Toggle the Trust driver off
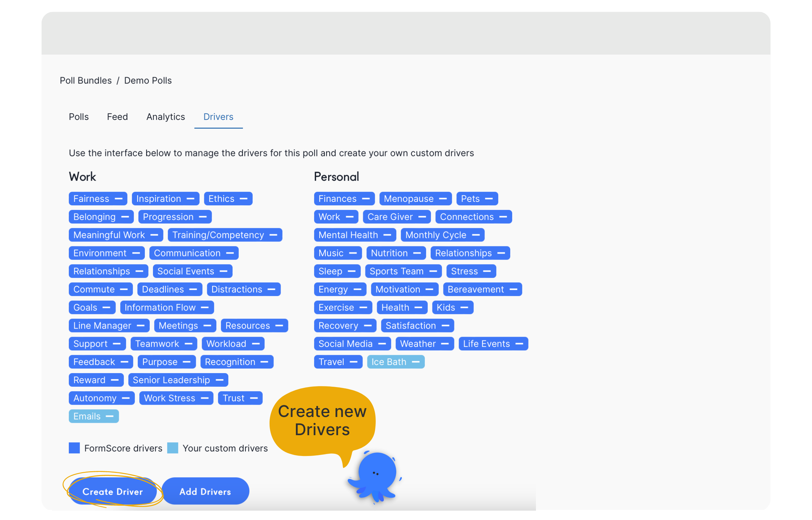 [x=255, y=398]
